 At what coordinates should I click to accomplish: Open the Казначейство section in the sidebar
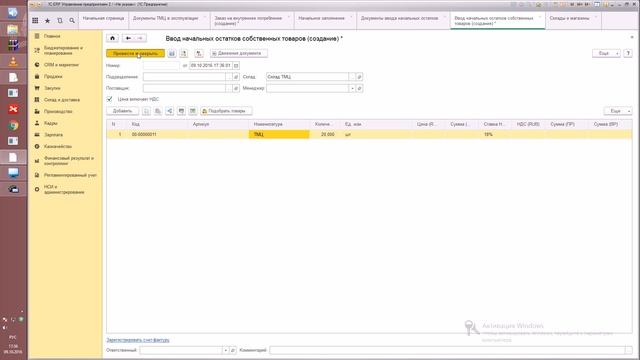tap(58, 146)
